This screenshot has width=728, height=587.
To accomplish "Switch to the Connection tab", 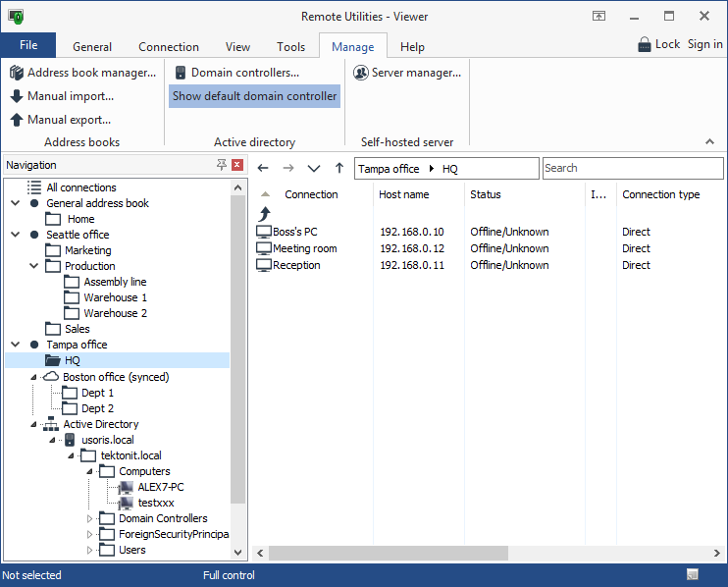I will [169, 47].
